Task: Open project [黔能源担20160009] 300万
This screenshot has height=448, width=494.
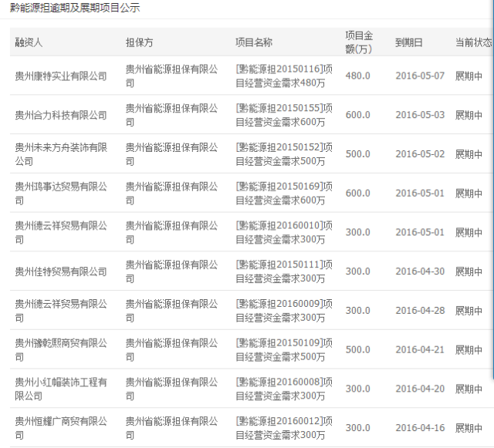Action: pos(284,311)
